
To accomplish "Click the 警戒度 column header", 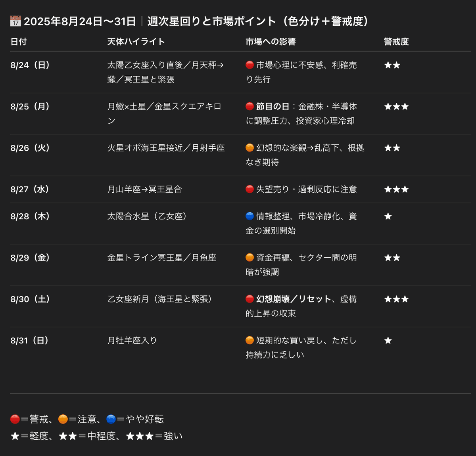I will [396, 42].
